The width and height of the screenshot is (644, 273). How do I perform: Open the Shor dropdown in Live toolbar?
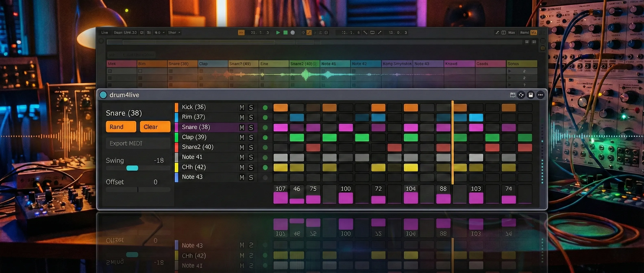(174, 32)
